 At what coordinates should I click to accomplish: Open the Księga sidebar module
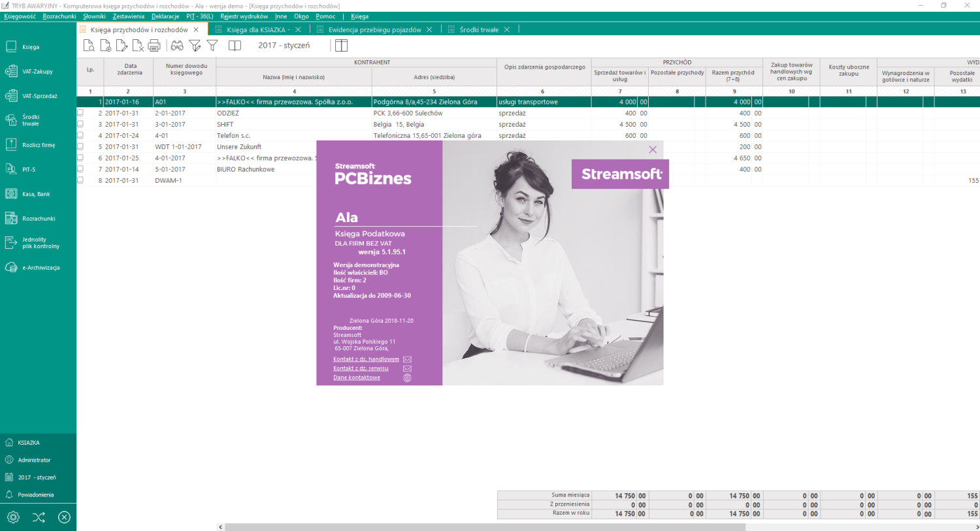coord(31,47)
